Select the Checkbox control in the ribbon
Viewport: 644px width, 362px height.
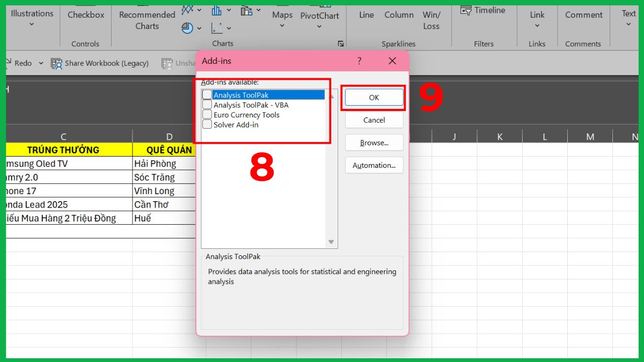pyautogui.click(x=85, y=15)
